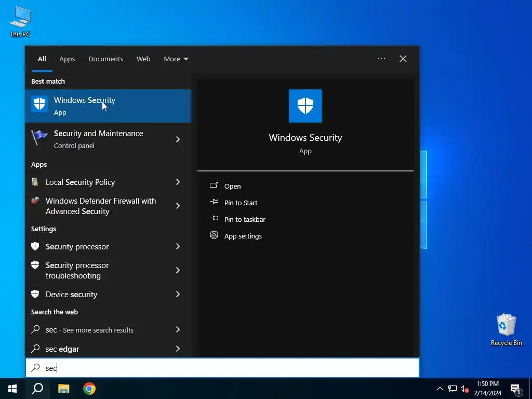The image size is (532, 399).
Task: Open App settings for Windows Security
Action: click(x=243, y=236)
